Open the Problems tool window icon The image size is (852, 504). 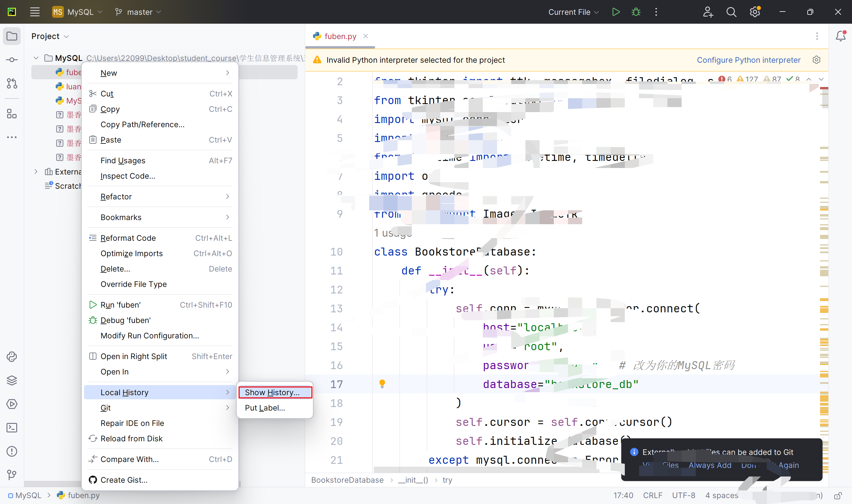pyautogui.click(x=12, y=451)
